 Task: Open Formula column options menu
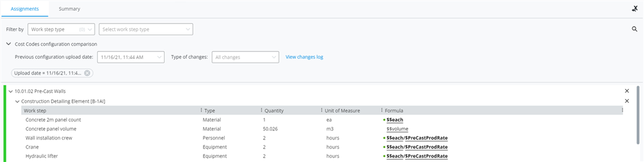click(x=622, y=110)
